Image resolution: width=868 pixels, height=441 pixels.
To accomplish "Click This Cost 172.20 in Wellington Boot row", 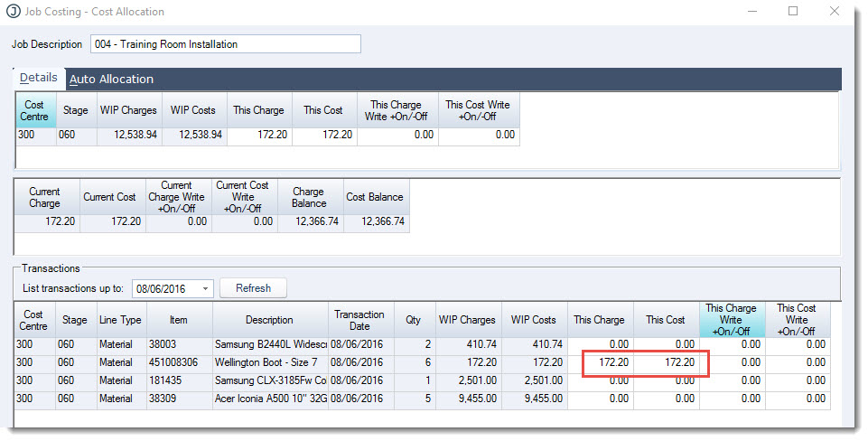I will tap(667, 362).
